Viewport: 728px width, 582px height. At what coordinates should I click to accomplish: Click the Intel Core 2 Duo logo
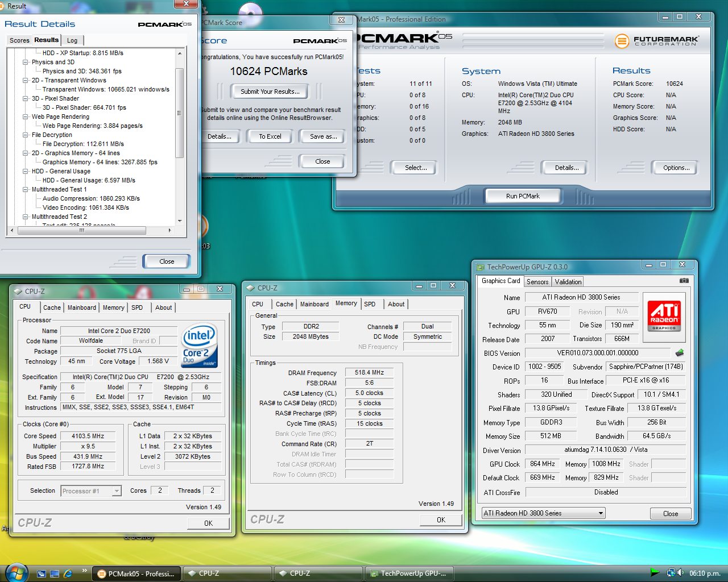[x=200, y=345]
